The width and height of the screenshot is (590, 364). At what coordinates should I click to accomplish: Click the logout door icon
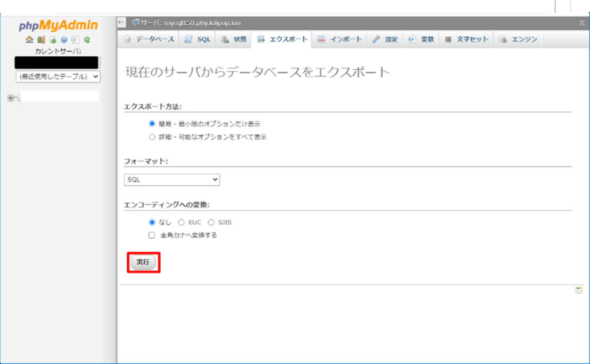click(41, 40)
